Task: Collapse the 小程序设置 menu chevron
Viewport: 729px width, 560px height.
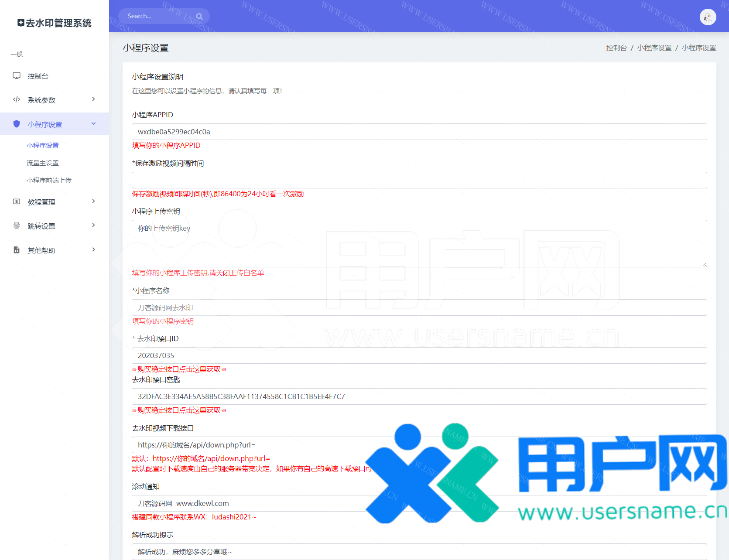Action: click(93, 124)
